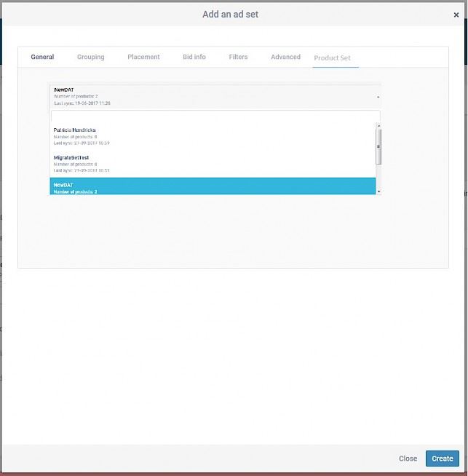This screenshot has height=476, width=468.
Task: Collapse the product set dropdown arrow
Action: click(x=377, y=97)
